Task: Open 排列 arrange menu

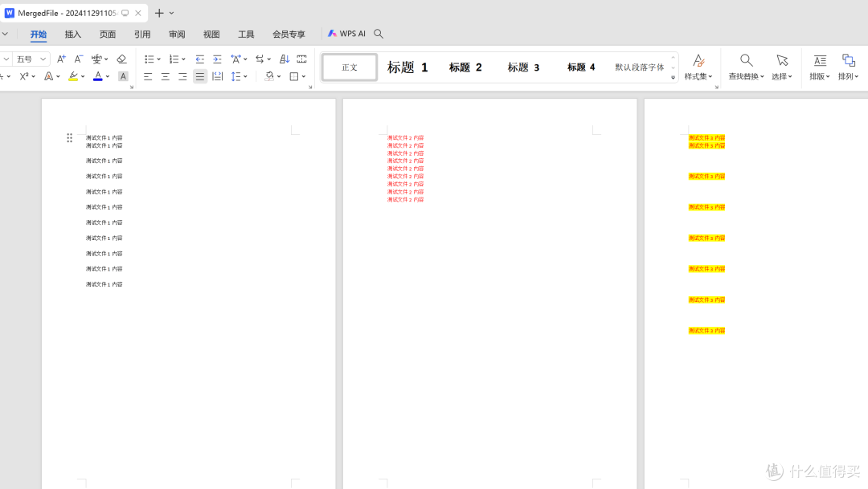Action: pos(848,67)
